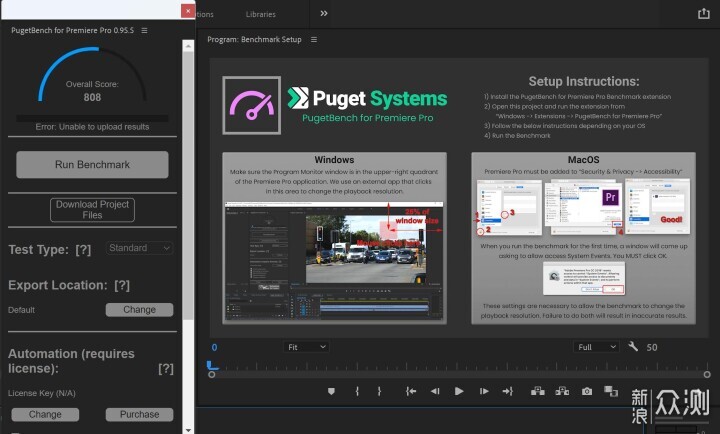Click 'Error: Unable to upload results' message
The height and width of the screenshot is (434, 720).
tap(92, 127)
